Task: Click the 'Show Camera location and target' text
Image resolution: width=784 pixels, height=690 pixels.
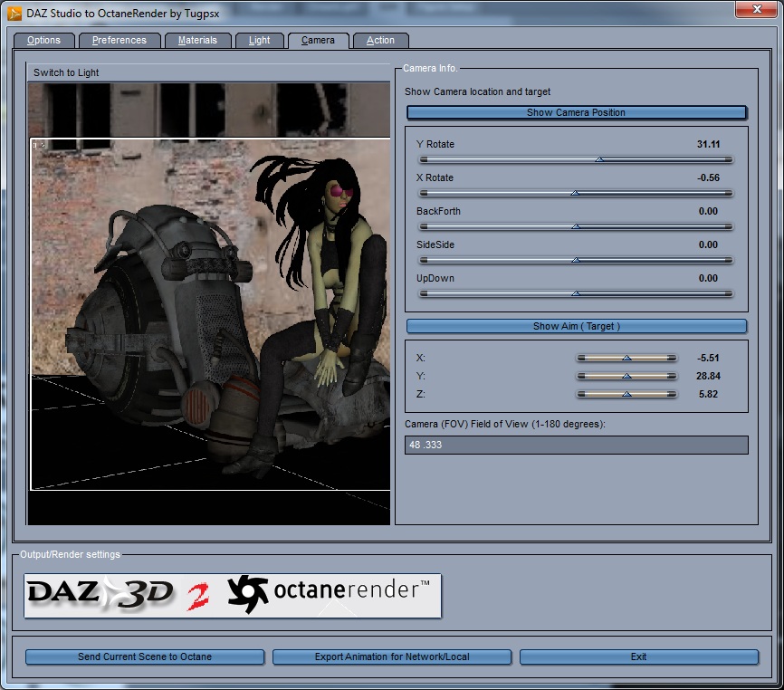Action: point(477,92)
